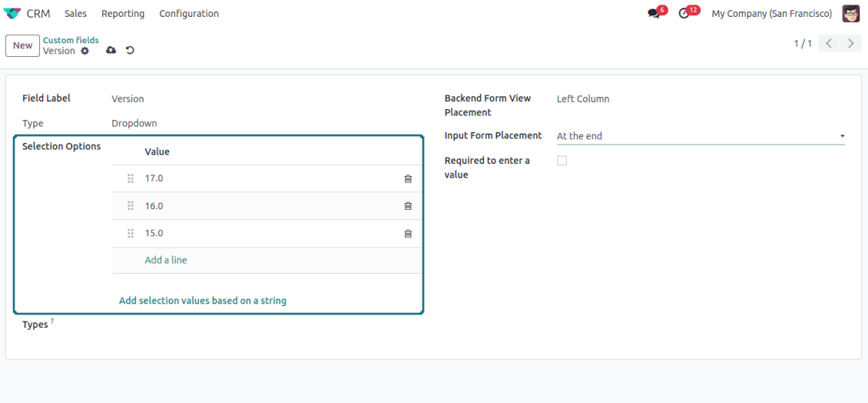Click the CRM app logo icon
This screenshot has width=868, height=403.
(12, 14)
